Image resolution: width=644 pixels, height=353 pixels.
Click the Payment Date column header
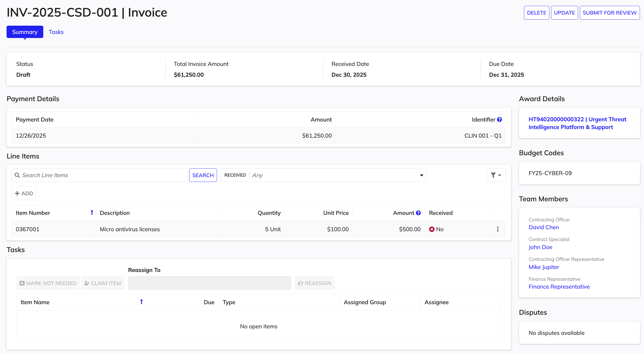click(x=34, y=120)
